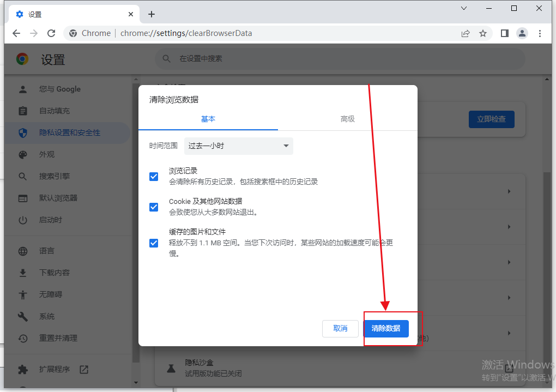Click the 重置并清理 restore icon
Screen dimensions: 556x392
click(23, 339)
